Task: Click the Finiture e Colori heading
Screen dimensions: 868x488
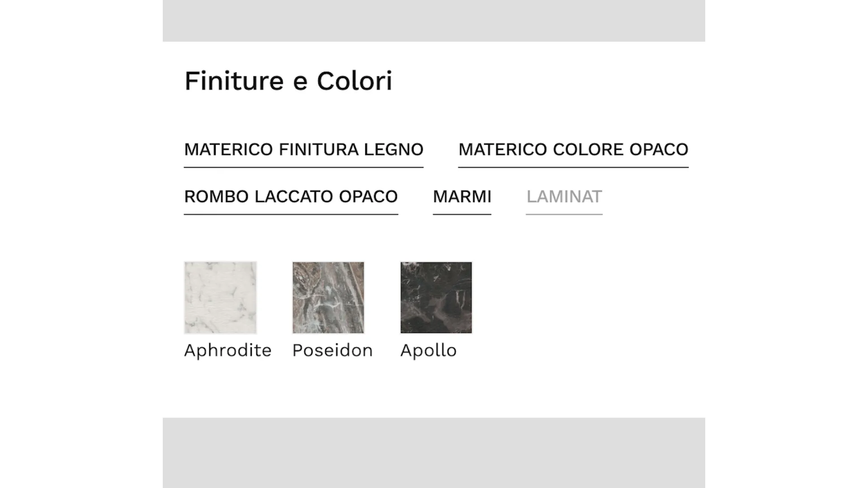Action: coord(288,81)
